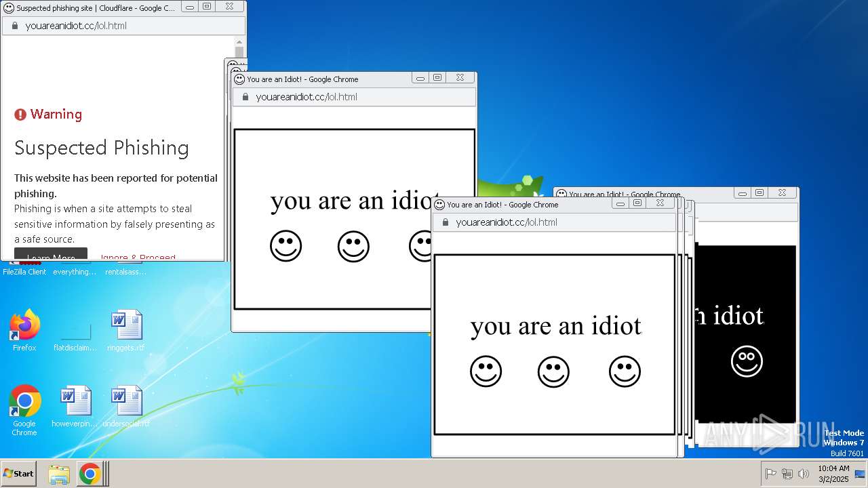Maximize the middle You are an Idiot window
Screen dimensions: 868x488
pyautogui.click(x=437, y=78)
